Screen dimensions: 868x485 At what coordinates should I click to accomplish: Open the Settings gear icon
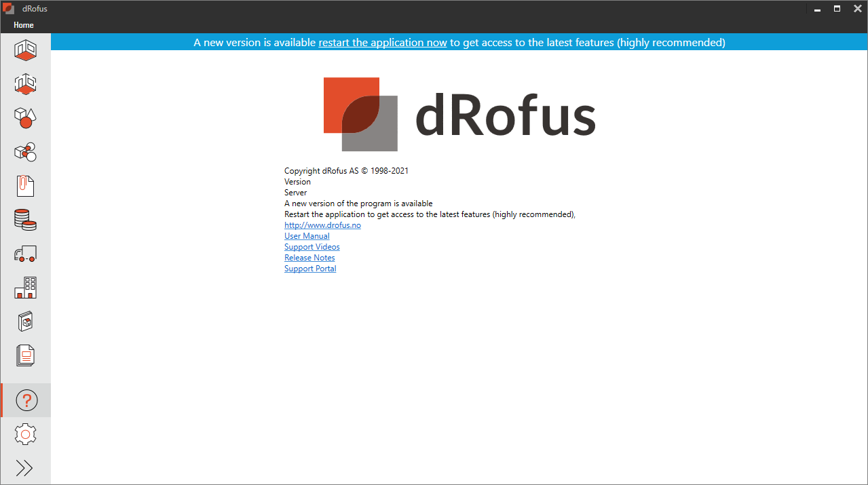tap(25, 434)
